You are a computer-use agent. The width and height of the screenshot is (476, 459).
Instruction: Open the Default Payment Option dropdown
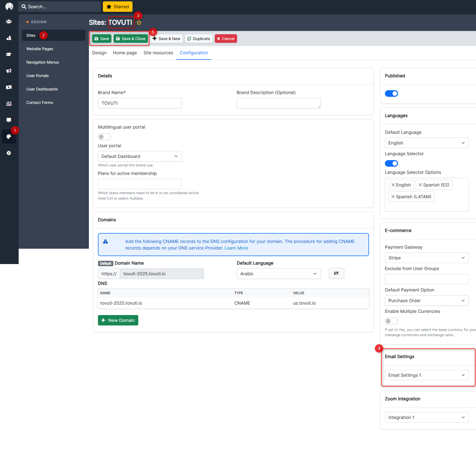427,301
